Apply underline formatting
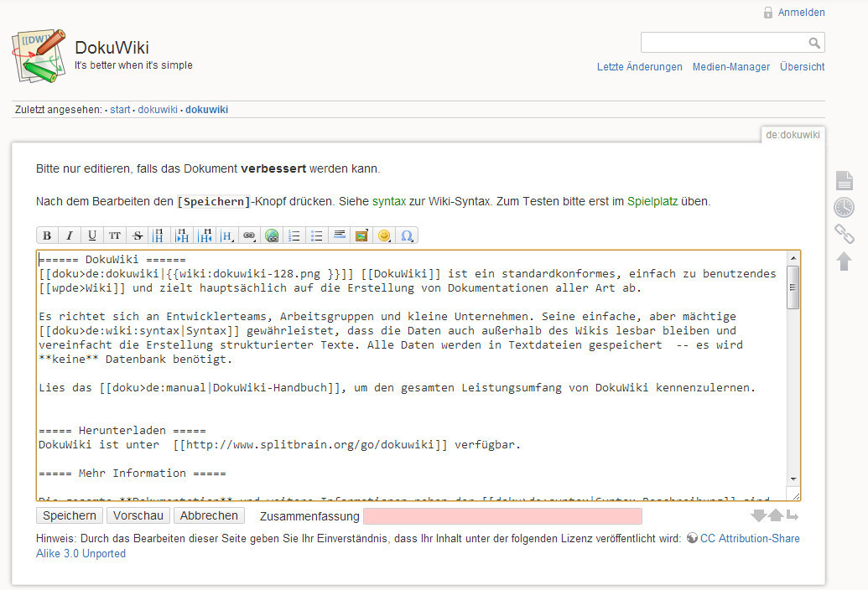 (x=92, y=235)
